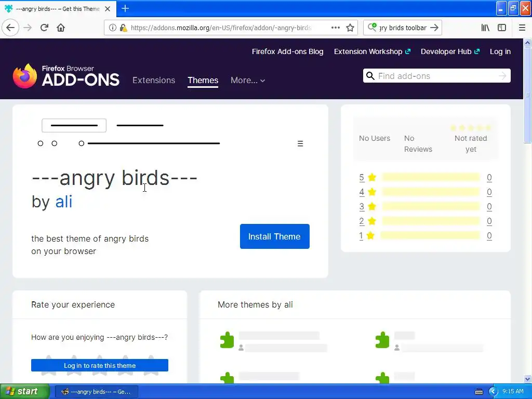This screenshot has height=399, width=532.
Task: Click the taskbar clock 9:15 AM
Action: 513,392
